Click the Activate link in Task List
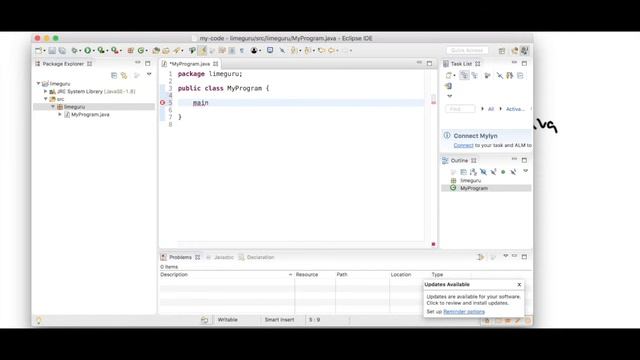 (515, 109)
